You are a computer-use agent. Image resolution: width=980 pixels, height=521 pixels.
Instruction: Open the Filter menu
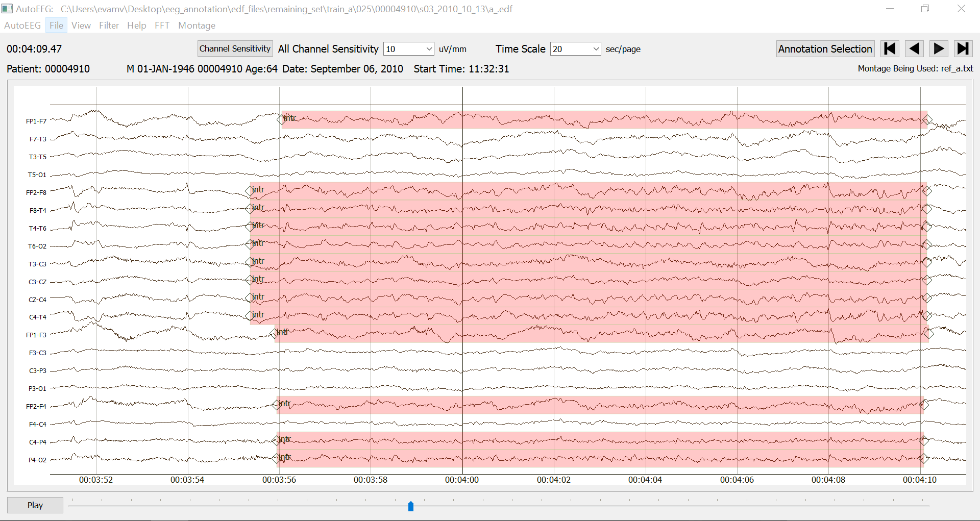[x=109, y=26]
